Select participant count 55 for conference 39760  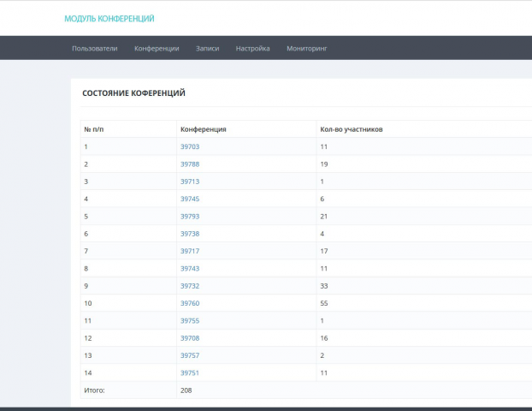click(324, 303)
